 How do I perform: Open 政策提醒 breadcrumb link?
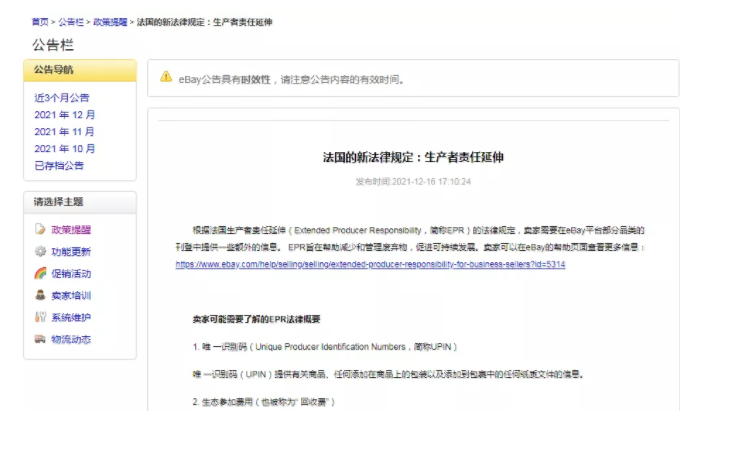(110, 21)
